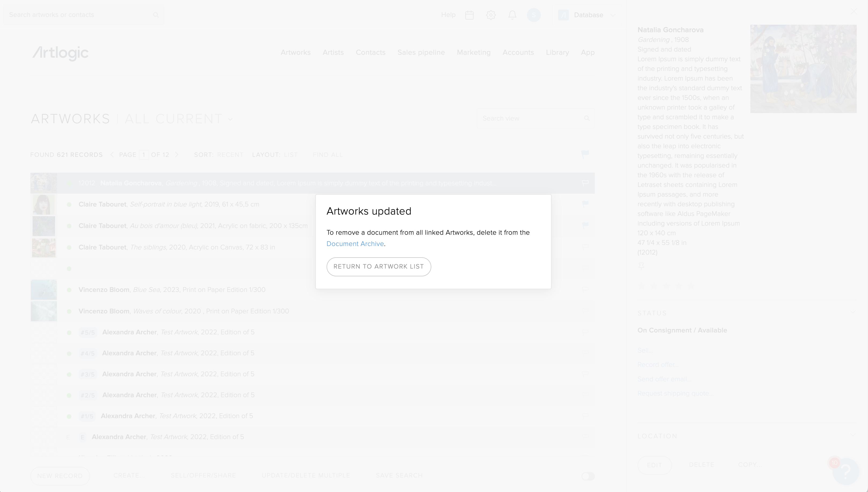Image resolution: width=868 pixels, height=492 pixels.
Task: Expand the All Current view dropdown
Action: 230,119
